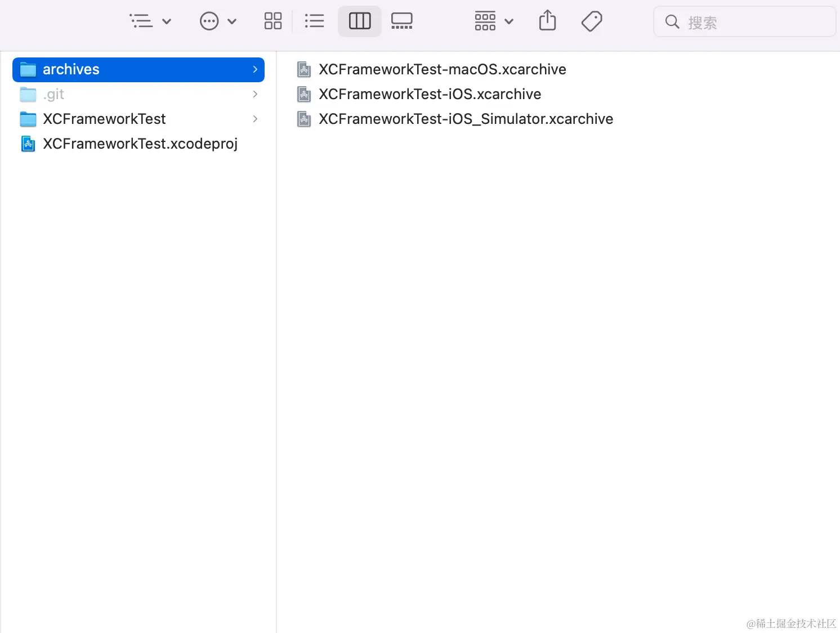Image resolution: width=840 pixels, height=633 pixels.
Task: Switch to list view
Action: click(x=314, y=21)
